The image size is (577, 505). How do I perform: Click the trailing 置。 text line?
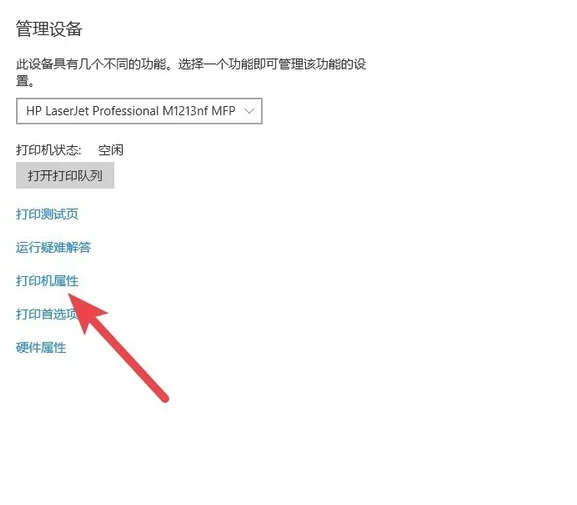click(25, 81)
